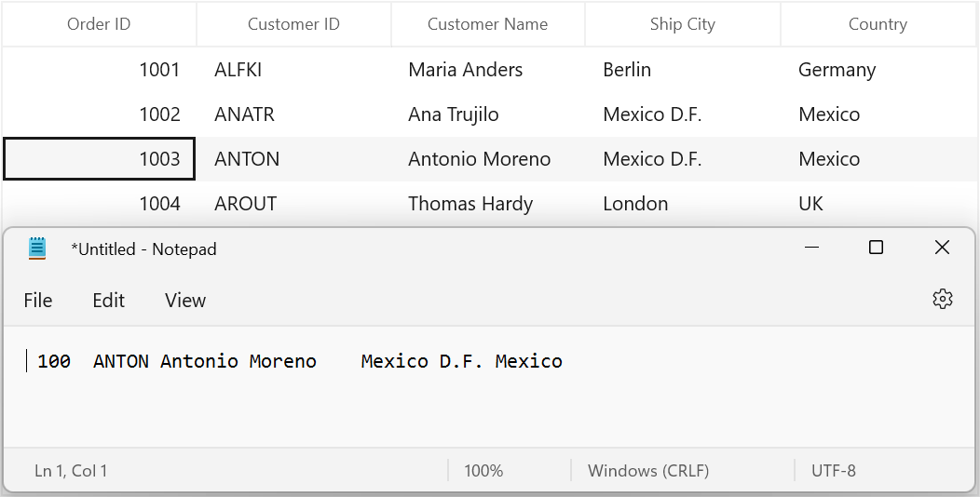Image resolution: width=980 pixels, height=497 pixels.
Task: Select Customer ID cell ANTON in grid
Action: coord(293,158)
